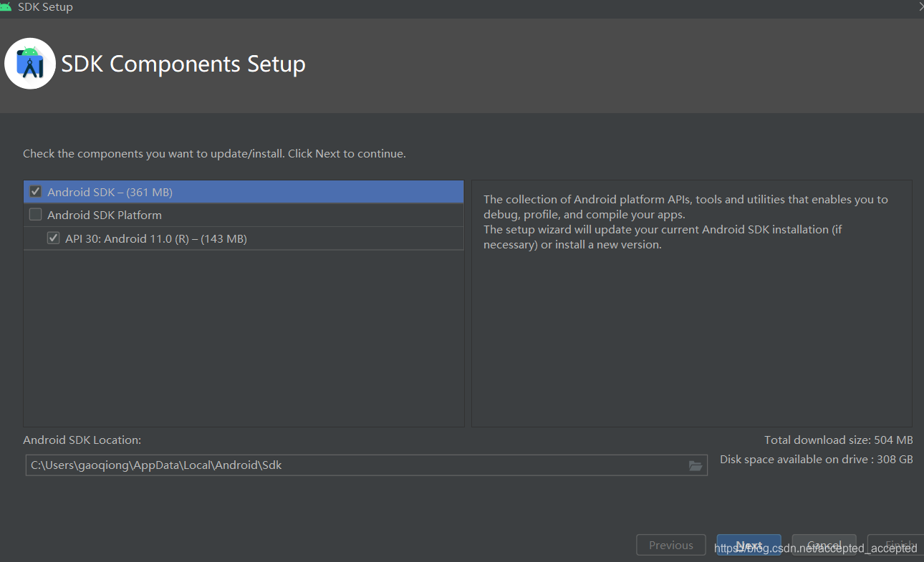The width and height of the screenshot is (924, 562).
Task: Select the Android SDK Platform row text
Action: 105,215
